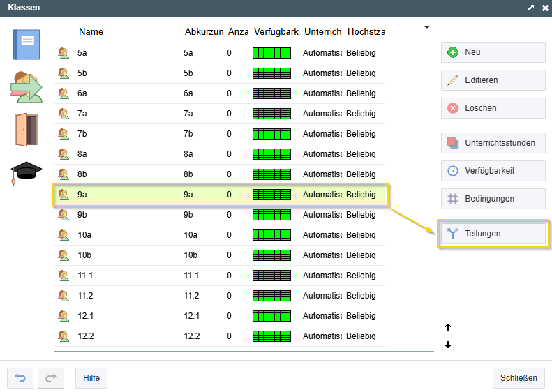Click the class icon in the 11.2 row
Image resolution: width=552 pixels, height=392 pixels.
(x=64, y=296)
